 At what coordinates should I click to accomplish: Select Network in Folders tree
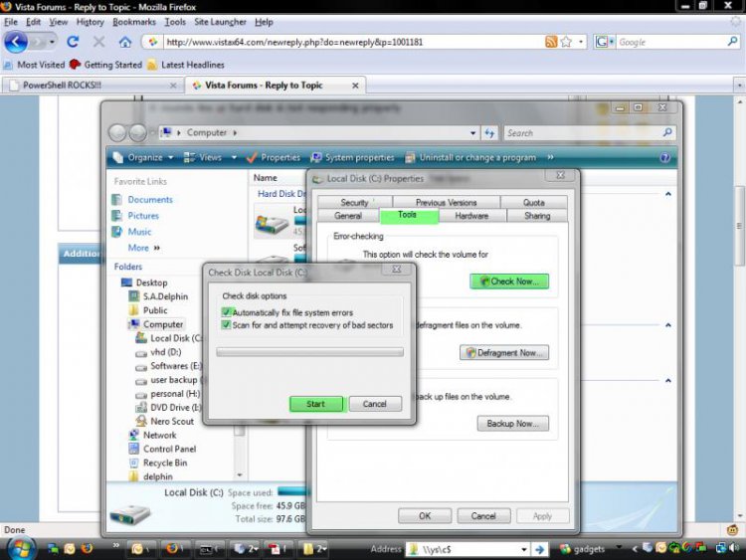(160, 435)
